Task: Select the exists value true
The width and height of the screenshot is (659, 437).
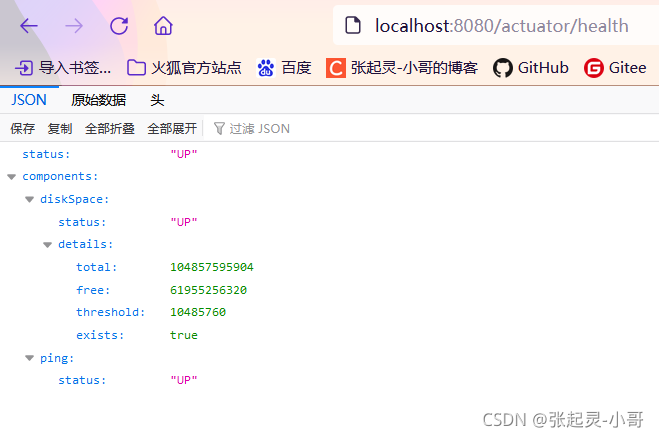Action: point(184,335)
